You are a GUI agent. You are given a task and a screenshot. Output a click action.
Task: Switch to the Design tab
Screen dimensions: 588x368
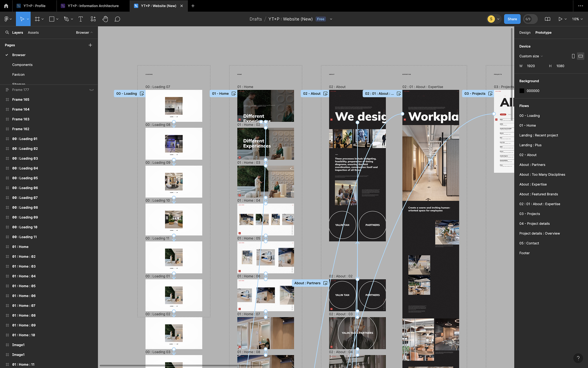point(525,33)
